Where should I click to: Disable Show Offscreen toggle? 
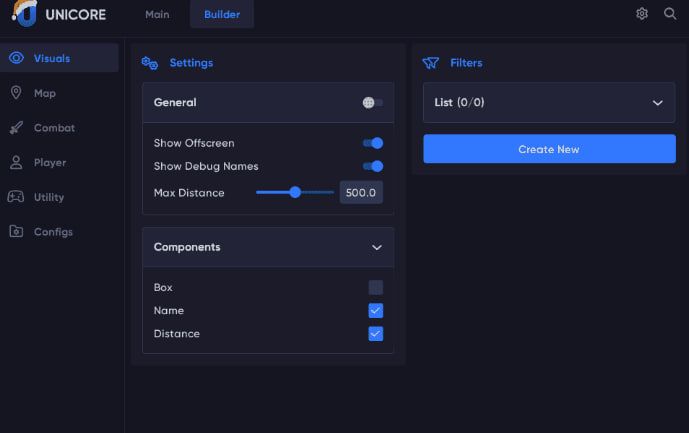pyautogui.click(x=373, y=143)
